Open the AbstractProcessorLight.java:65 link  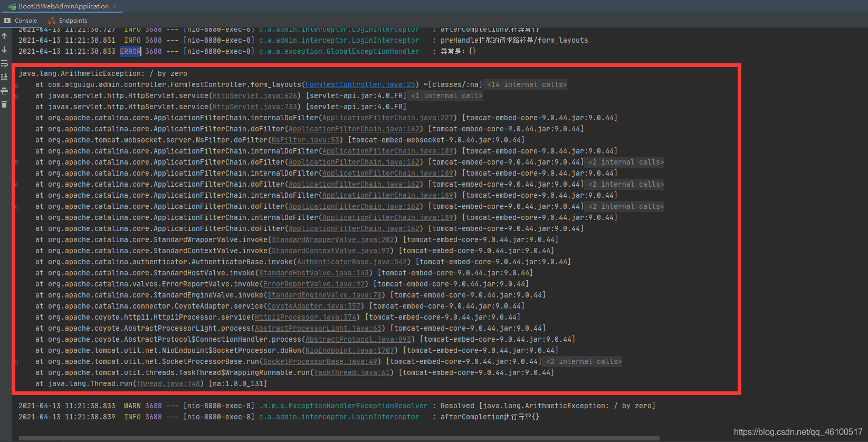pos(318,328)
